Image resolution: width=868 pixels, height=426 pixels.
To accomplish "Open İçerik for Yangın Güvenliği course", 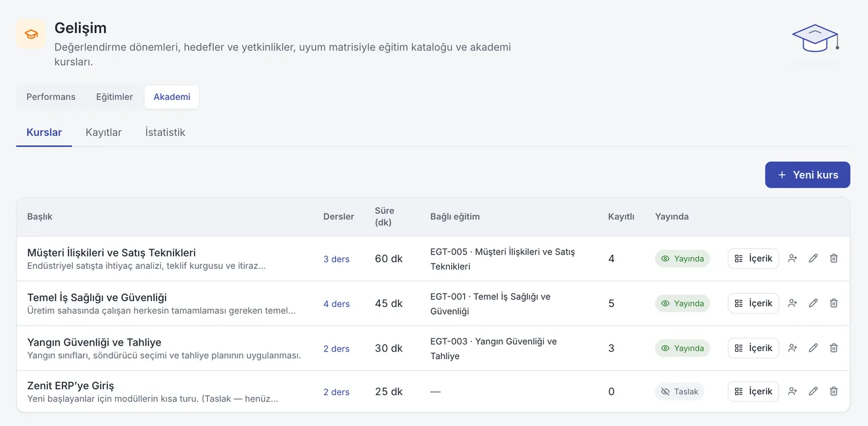I will [x=753, y=348].
